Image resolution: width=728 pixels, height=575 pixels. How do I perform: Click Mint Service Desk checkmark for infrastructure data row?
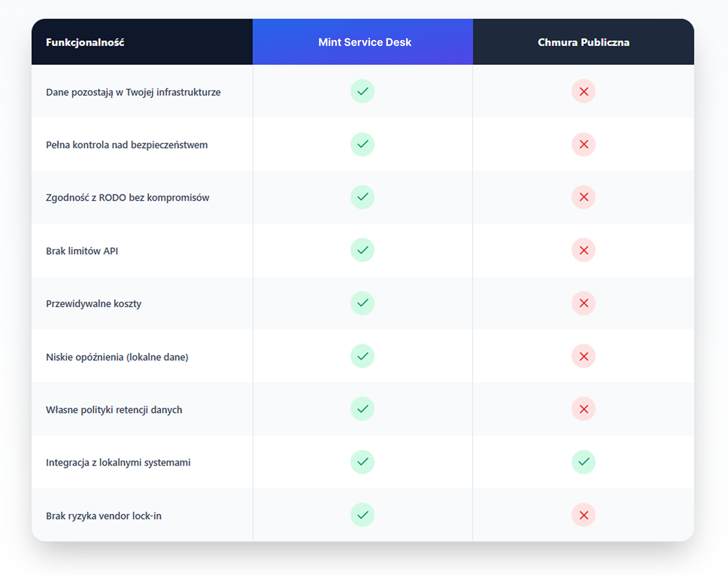362,91
